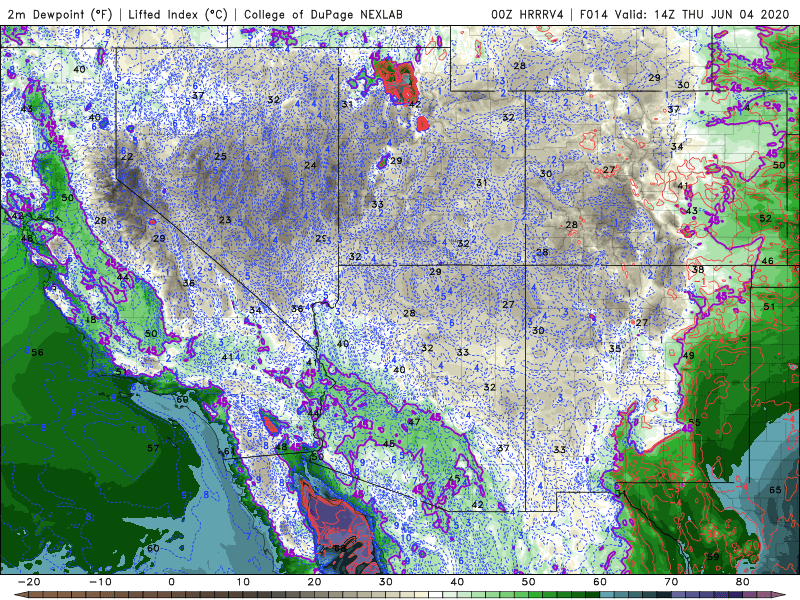Click the '24' dewpoint value on the map
800x600 pixels.
click(310, 165)
